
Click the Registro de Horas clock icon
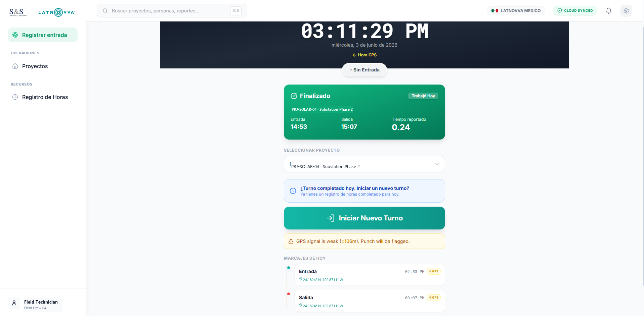point(15,97)
